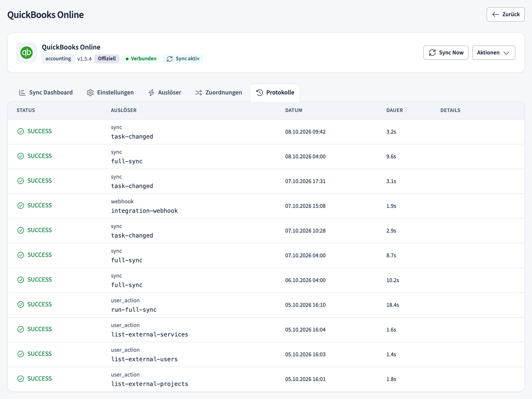532x399 pixels.
Task: Click success check icon for 07.10.2026 17:31 row
Action: tap(21, 181)
